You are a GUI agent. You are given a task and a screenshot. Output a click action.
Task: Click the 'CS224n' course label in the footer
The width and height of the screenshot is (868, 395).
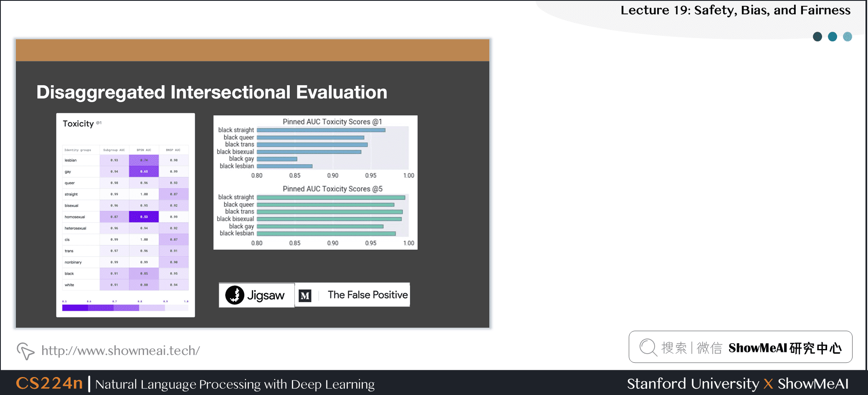(x=49, y=383)
